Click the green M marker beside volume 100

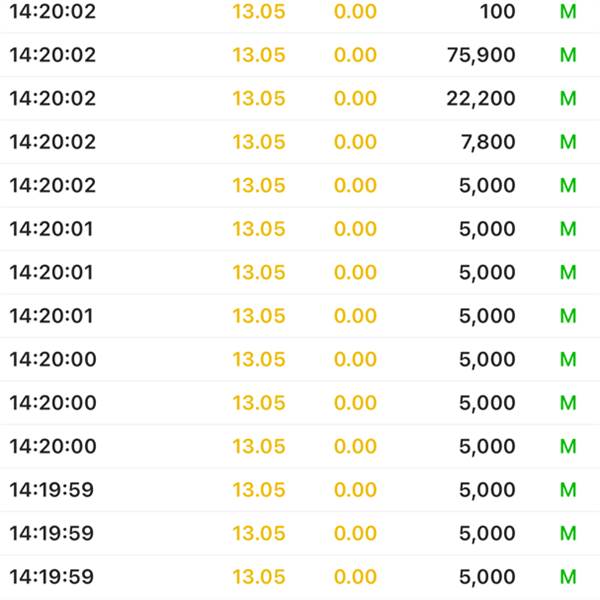568,11
